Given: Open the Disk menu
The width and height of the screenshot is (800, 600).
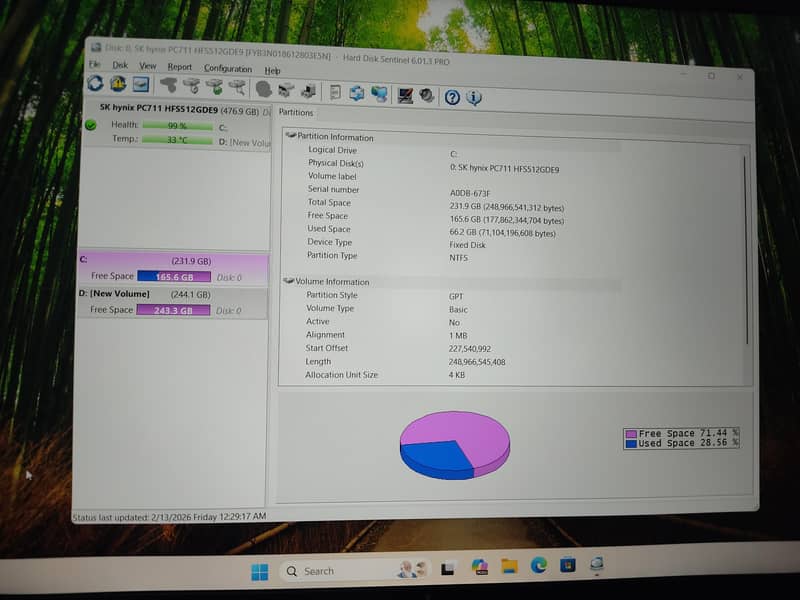Looking at the screenshot, I should [120, 66].
